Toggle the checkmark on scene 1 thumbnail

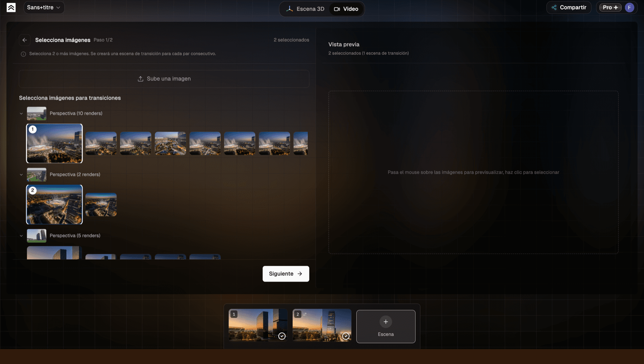(282, 336)
